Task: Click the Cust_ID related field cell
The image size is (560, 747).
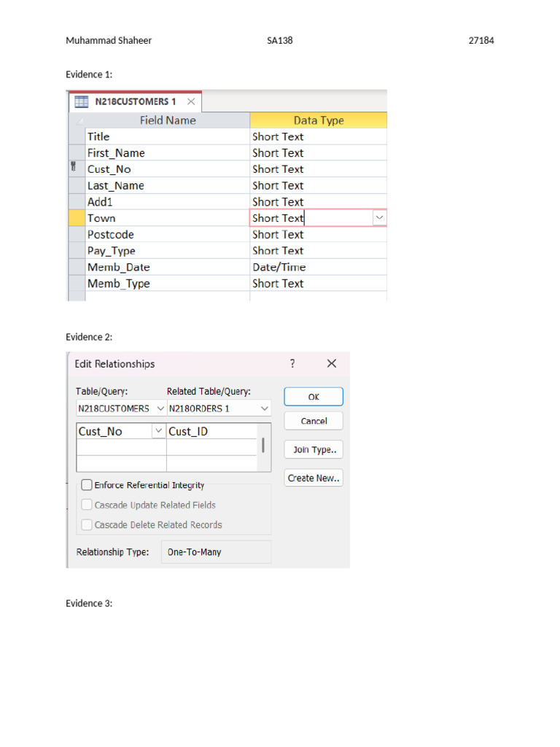Action: coord(212,431)
